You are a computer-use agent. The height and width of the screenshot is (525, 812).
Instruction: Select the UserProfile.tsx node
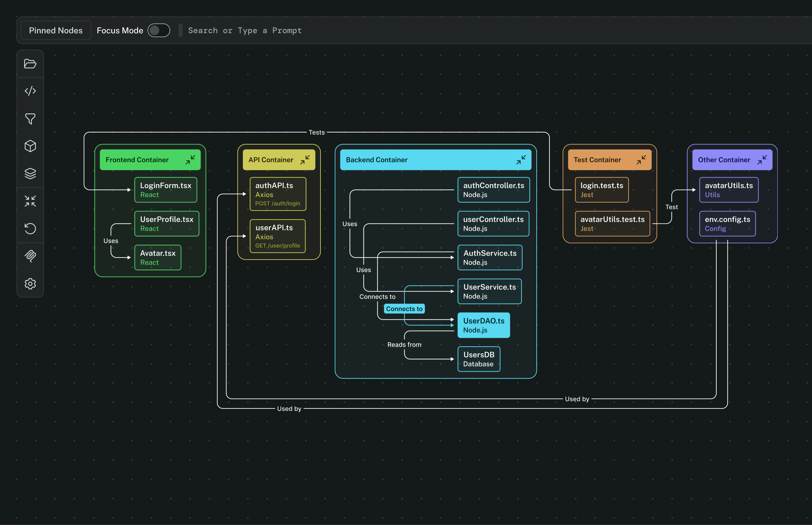coord(167,224)
